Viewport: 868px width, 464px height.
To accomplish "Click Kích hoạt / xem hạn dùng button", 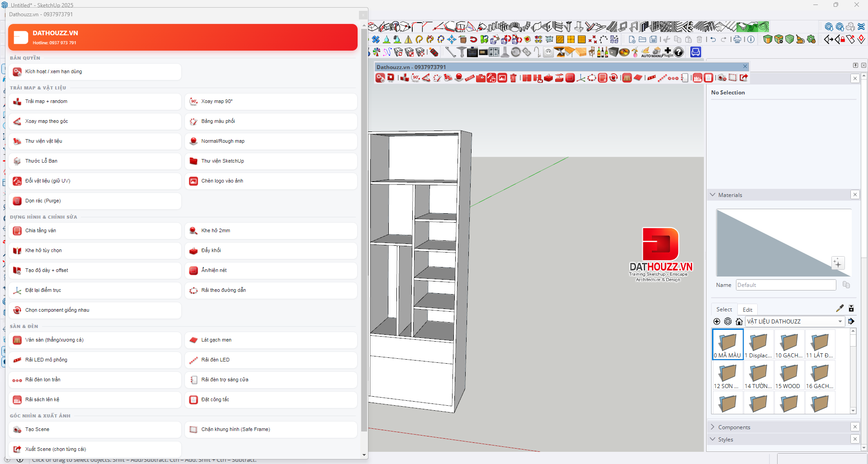I will pyautogui.click(x=95, y=72).
